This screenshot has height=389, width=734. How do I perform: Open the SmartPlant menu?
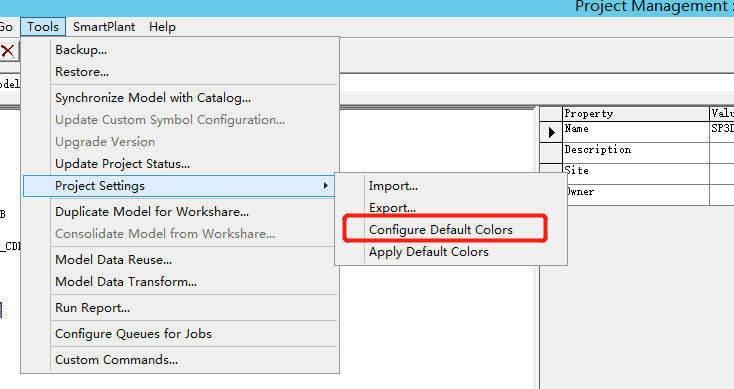point(104,27)
